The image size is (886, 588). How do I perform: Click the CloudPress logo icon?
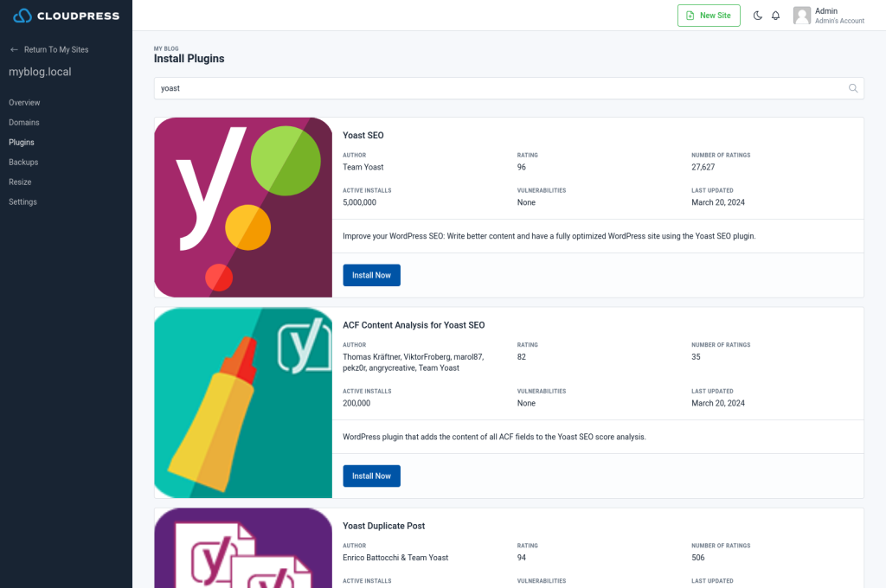click(22, 16)
